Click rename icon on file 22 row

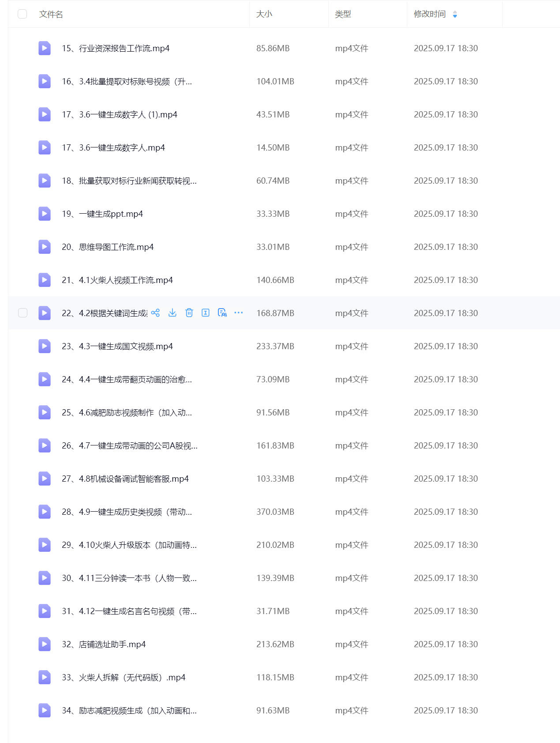[206, 313]
